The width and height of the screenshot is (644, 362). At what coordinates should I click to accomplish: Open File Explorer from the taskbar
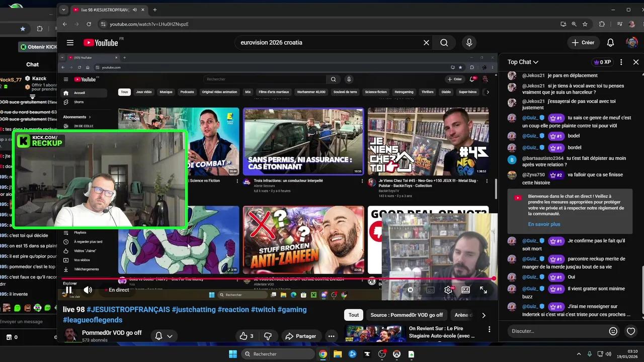pos(338,354)
